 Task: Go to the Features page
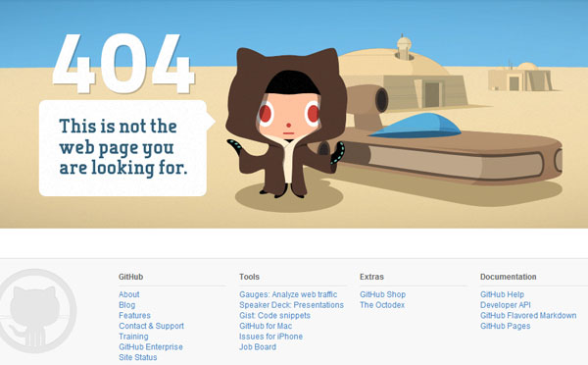[134, 315]
